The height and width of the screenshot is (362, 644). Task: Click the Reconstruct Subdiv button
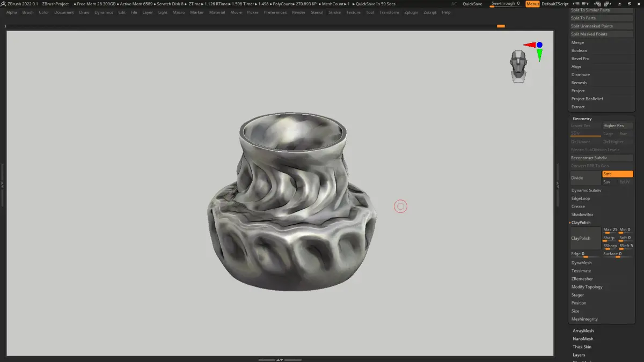click(602, 158)
